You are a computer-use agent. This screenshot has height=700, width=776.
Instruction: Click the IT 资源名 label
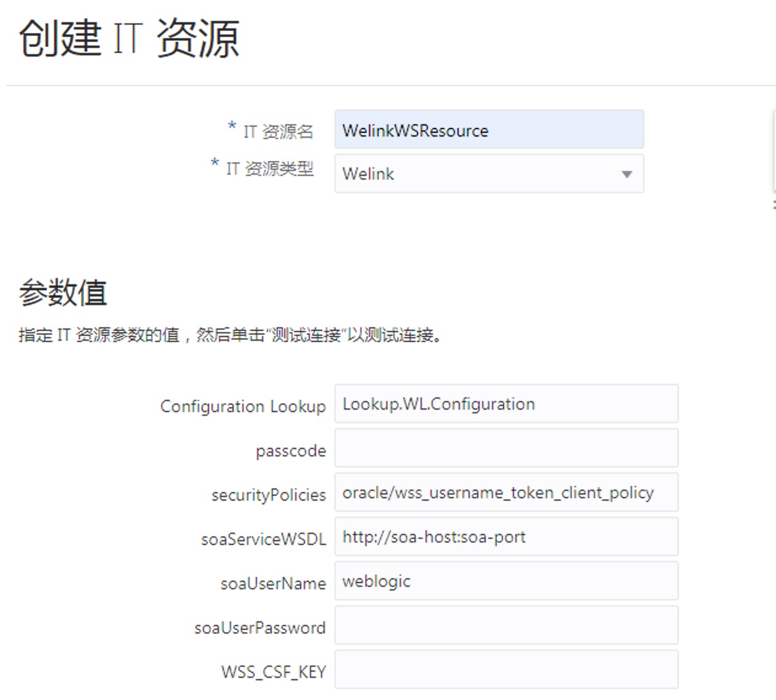click(278, 132)
